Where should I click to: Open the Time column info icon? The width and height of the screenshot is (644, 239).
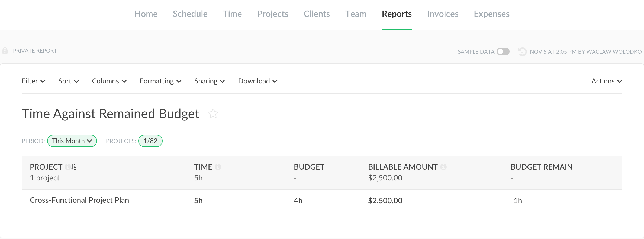[x=218, y=167]
